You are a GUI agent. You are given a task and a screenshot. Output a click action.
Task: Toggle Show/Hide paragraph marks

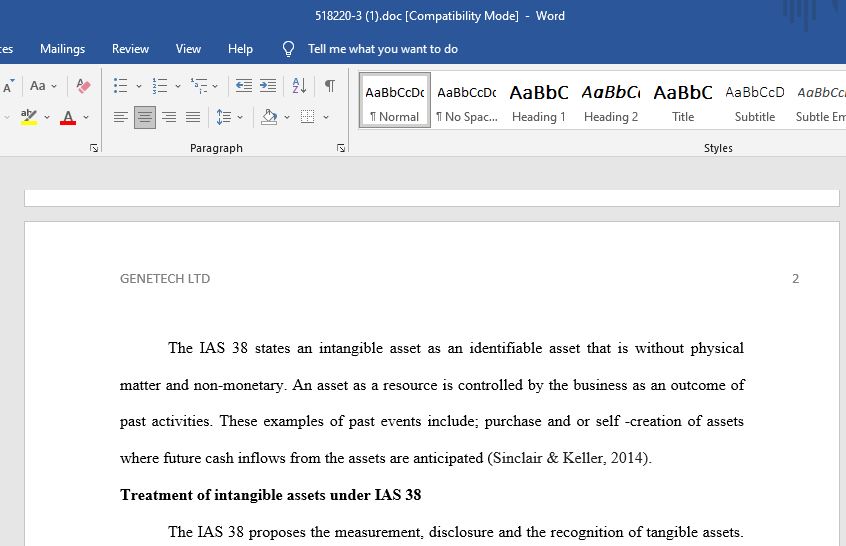[x=330, y=86]
